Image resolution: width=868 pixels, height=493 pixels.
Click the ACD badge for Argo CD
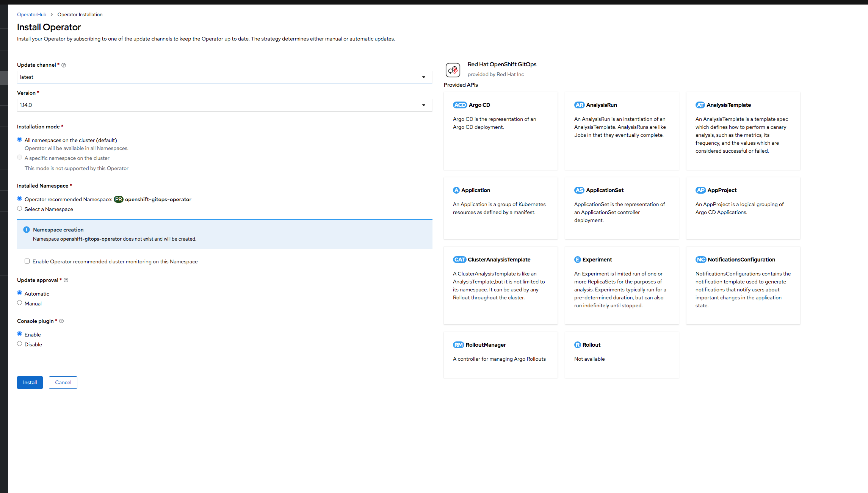460,105
